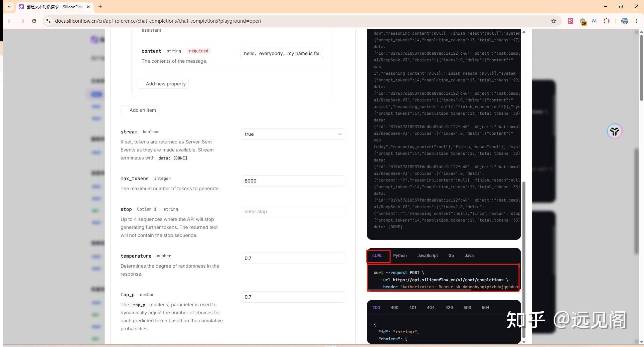Click Add new property button
The image size is (644, 347).
point(163,84)
